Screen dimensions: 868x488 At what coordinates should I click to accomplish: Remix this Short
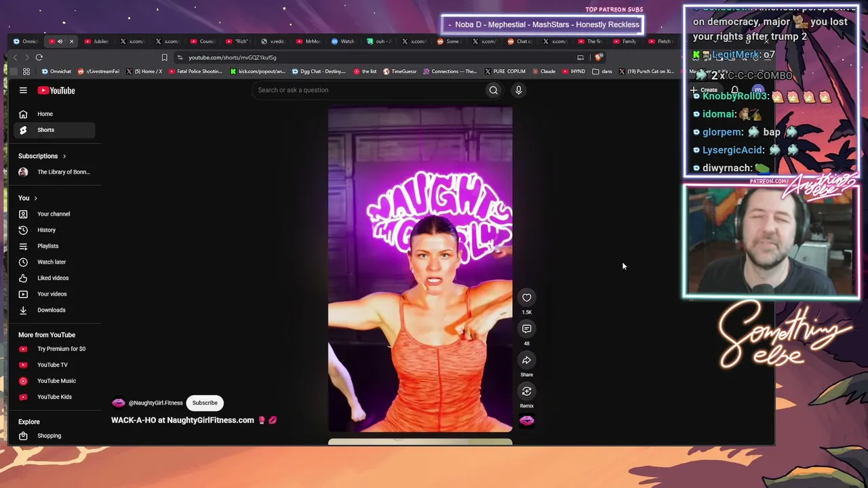(x=527, y=391)
